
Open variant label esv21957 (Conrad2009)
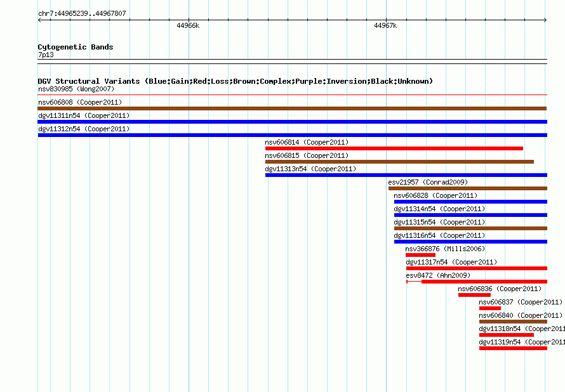click(x=428, y=182)
